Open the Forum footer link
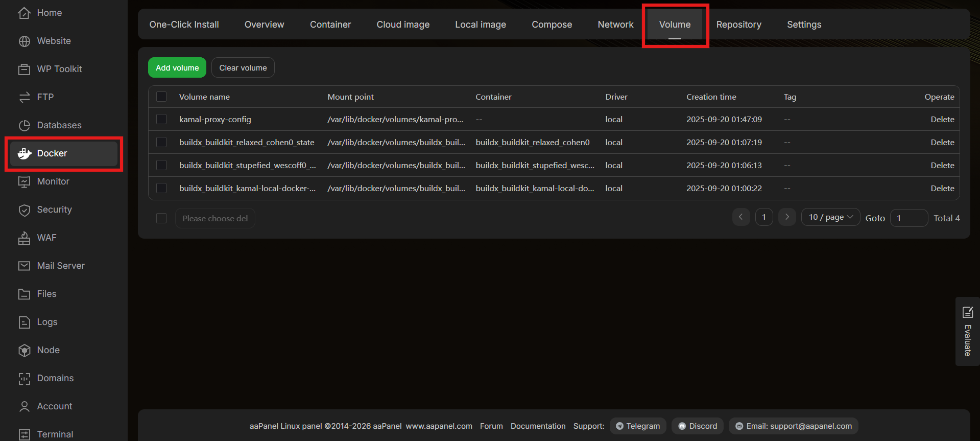Viewport: 980px width, 441px height. pyautogui.click(x=491, y=426)
